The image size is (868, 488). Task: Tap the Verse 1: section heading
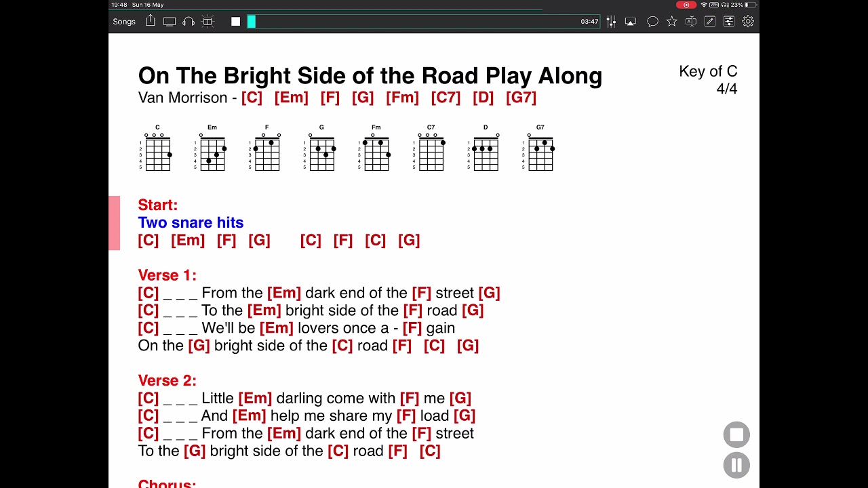pos(167,275)
